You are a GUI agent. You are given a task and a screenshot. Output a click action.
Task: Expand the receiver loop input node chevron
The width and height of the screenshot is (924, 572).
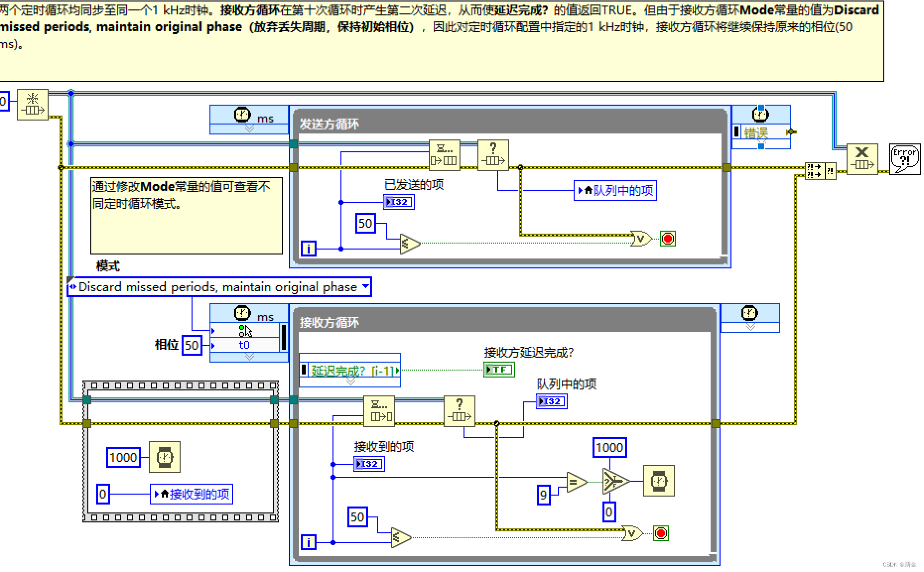(250, 357)
